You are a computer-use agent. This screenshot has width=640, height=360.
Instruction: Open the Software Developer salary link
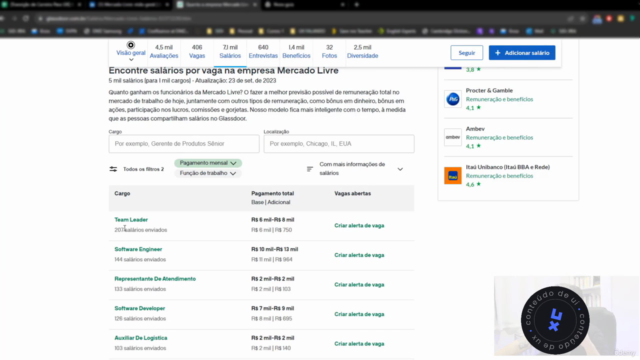(140, 308)
